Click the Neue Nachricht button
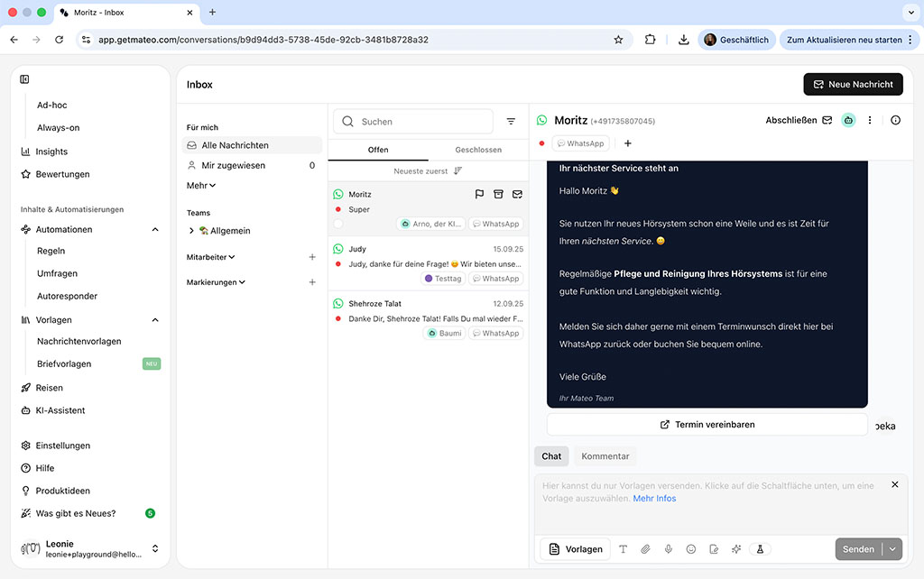 pos(853,84)
